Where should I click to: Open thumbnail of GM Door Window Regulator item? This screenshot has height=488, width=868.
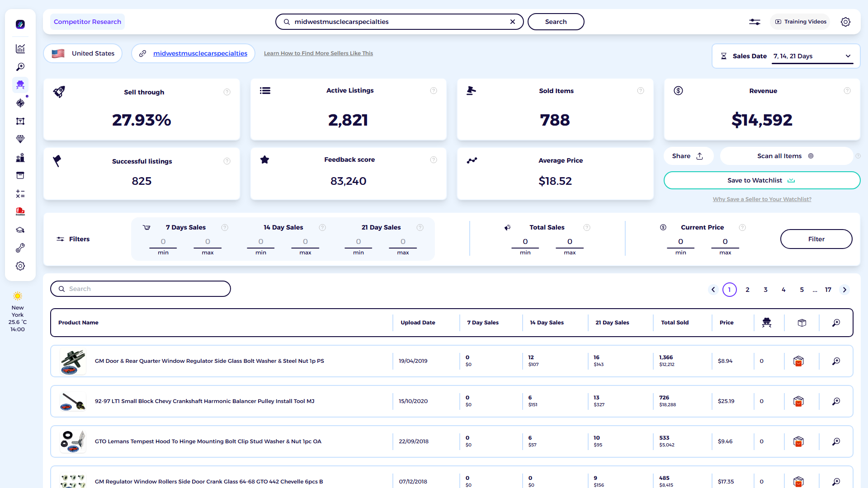pos(73,361)
